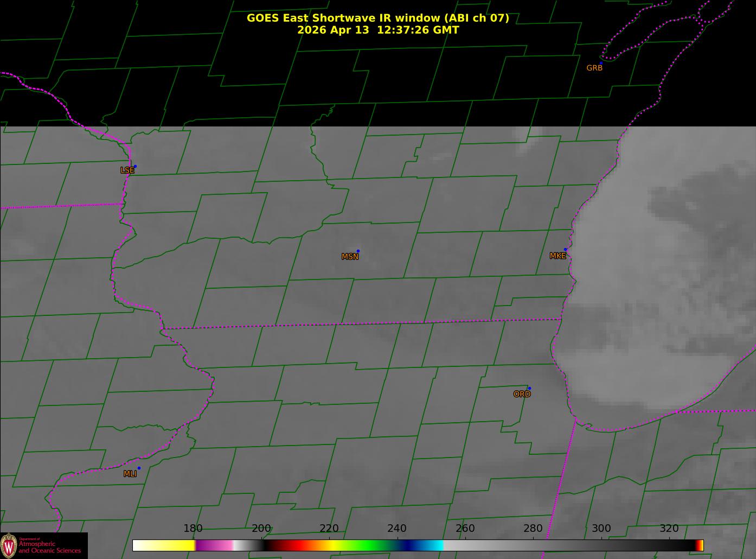Click the LSE station label

click(x=127, y=170)
